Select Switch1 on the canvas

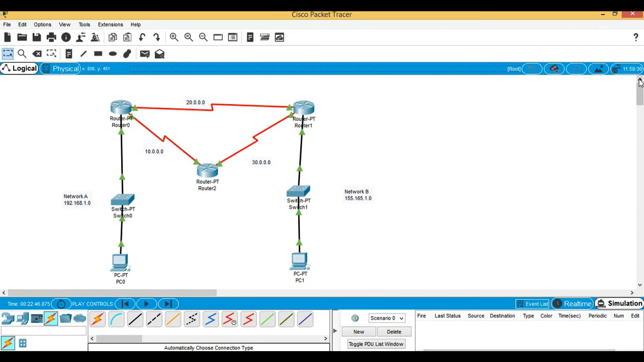tap(298, 191)
